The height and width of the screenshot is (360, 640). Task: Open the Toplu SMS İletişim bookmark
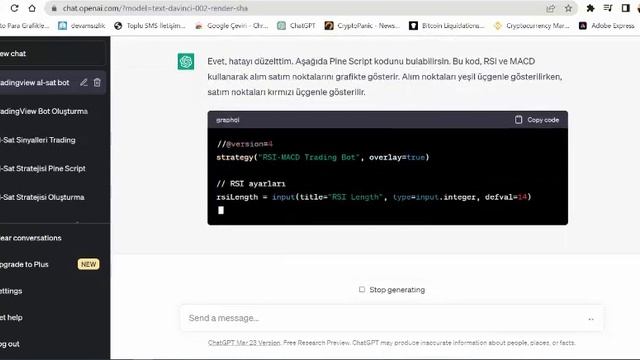149,26
